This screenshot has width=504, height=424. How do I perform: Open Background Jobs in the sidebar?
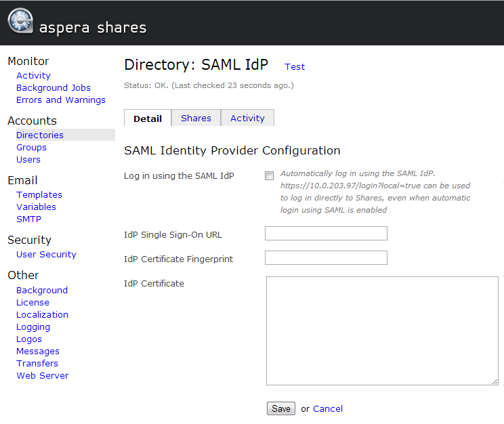[x=54, y=88]
